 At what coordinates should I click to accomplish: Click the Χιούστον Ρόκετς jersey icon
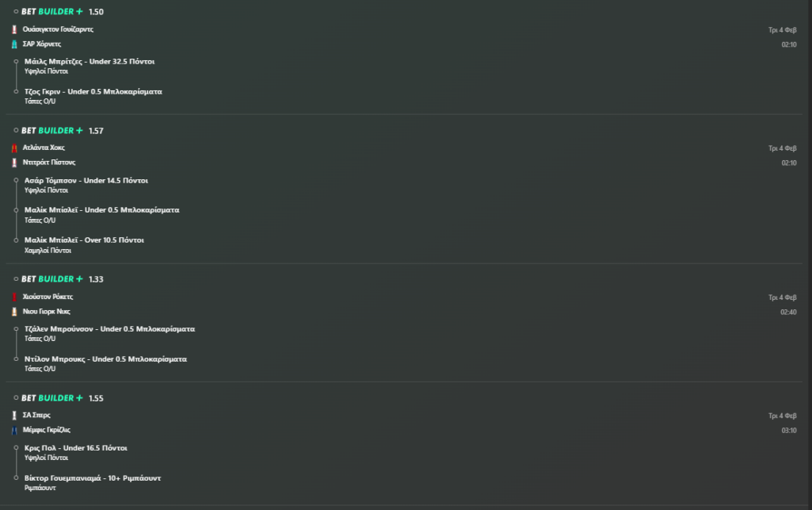point(14,297)
